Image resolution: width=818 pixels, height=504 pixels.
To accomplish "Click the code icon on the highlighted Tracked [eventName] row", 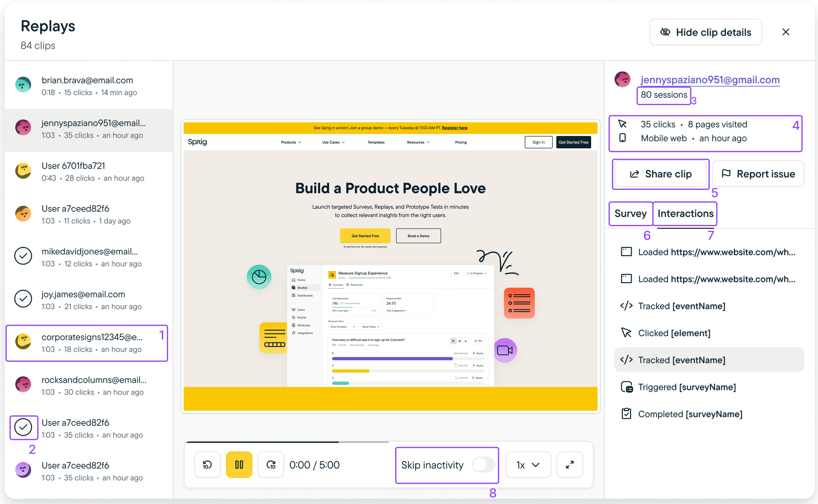I will [626, 360].
